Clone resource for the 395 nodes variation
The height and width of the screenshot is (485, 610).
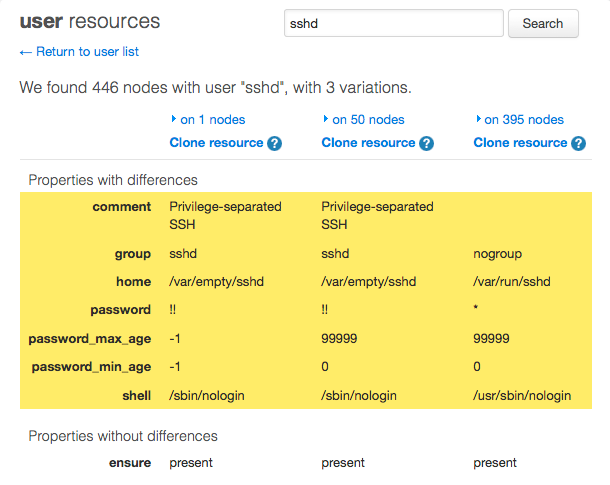click(520, 143)
